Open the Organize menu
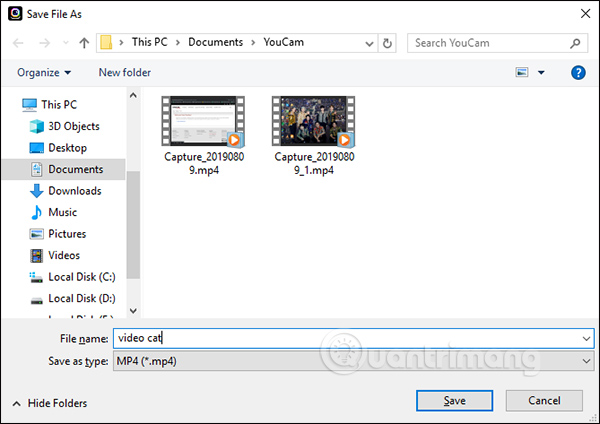 pyautogui.click(x=44, y=72)
